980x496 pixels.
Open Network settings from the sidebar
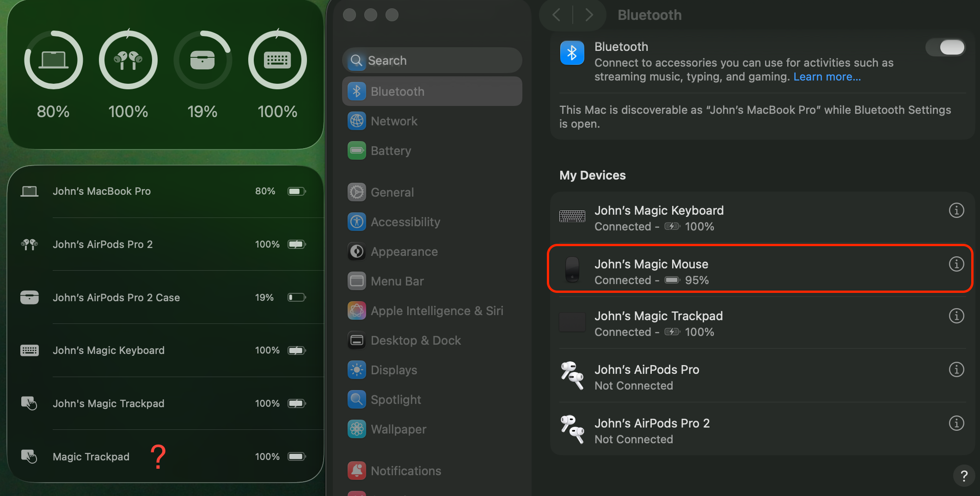tap(432, 121)
